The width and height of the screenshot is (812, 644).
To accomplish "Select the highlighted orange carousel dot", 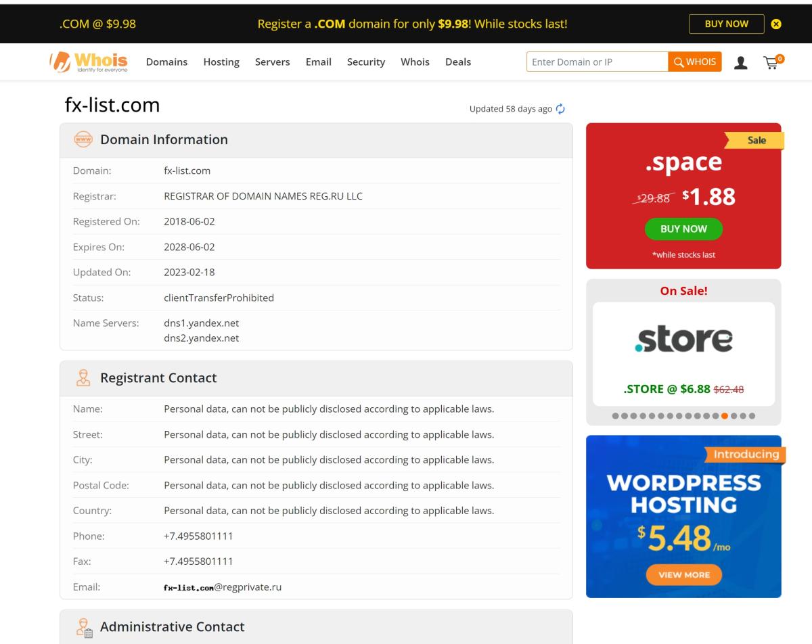I will pyautogui.click(x=724, y=415).
